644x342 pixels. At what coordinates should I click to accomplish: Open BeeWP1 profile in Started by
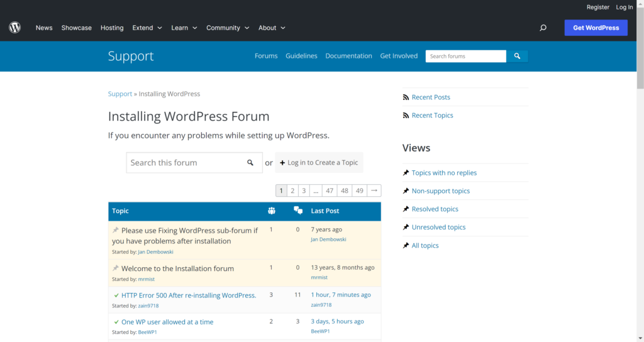[147, 332]
